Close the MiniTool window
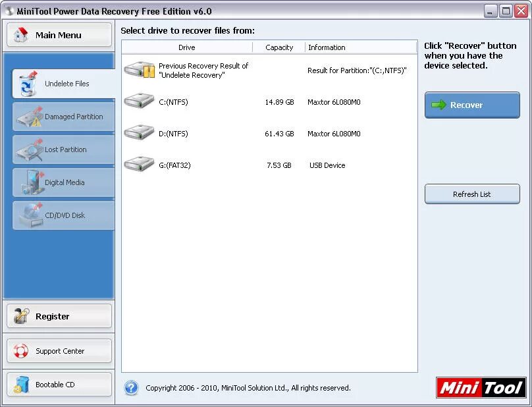Viewport: 532px width, 407px height. [x=521, y=11]
